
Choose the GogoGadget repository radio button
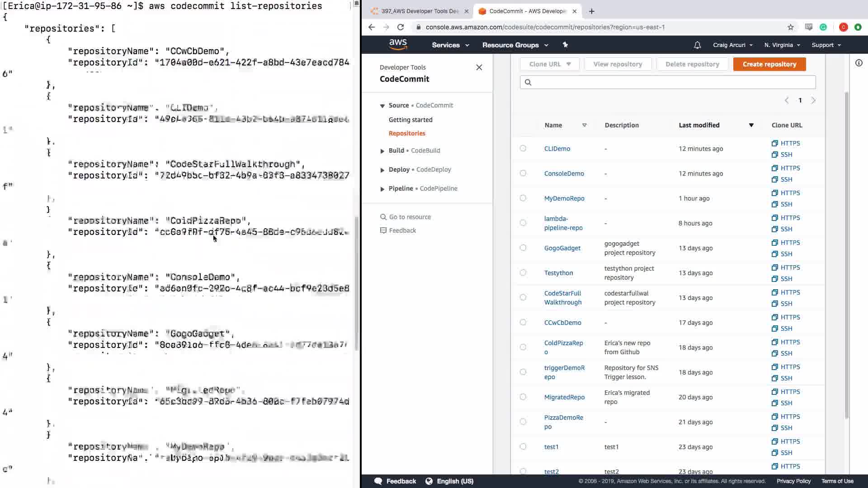(x=523, y=248)
